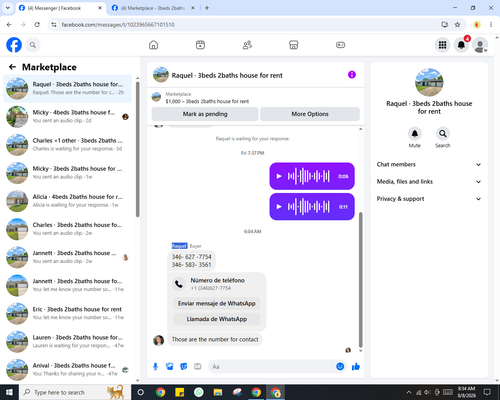Attach a photo using the image icon
Image resolution: width=500 pixels, height=400 pixels.
170,367
